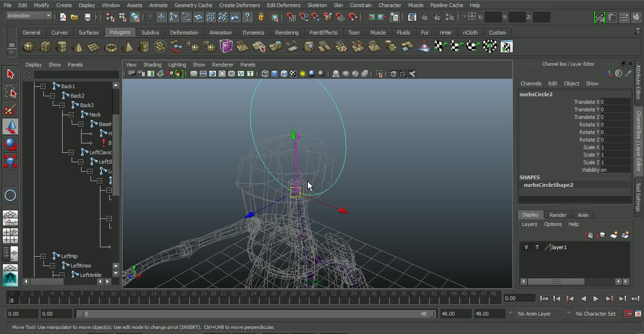Screen dimensions: 644x334
Task: Click the layer editor horizontal scrollbar
Action: tap(556, 282)
